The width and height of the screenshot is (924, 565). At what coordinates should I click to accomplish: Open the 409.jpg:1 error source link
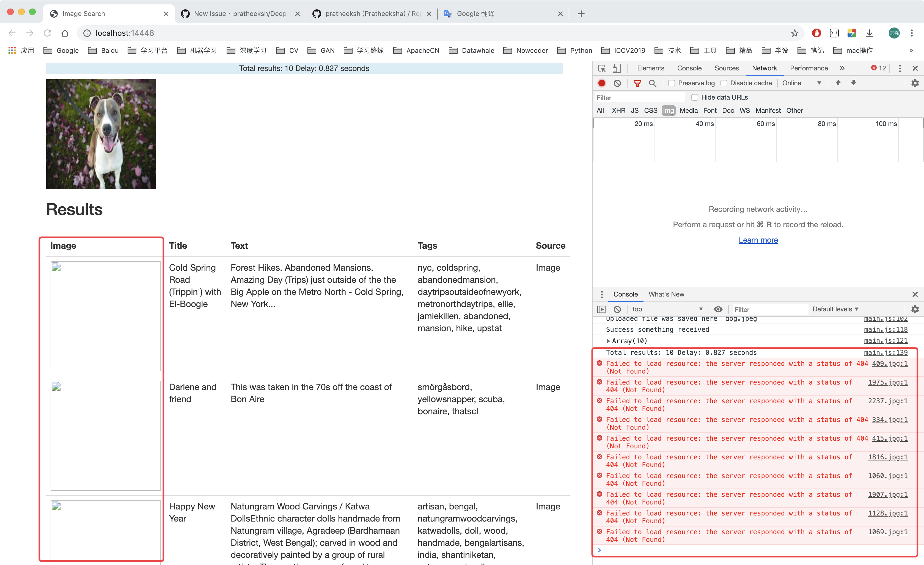[x=890, y=363]
